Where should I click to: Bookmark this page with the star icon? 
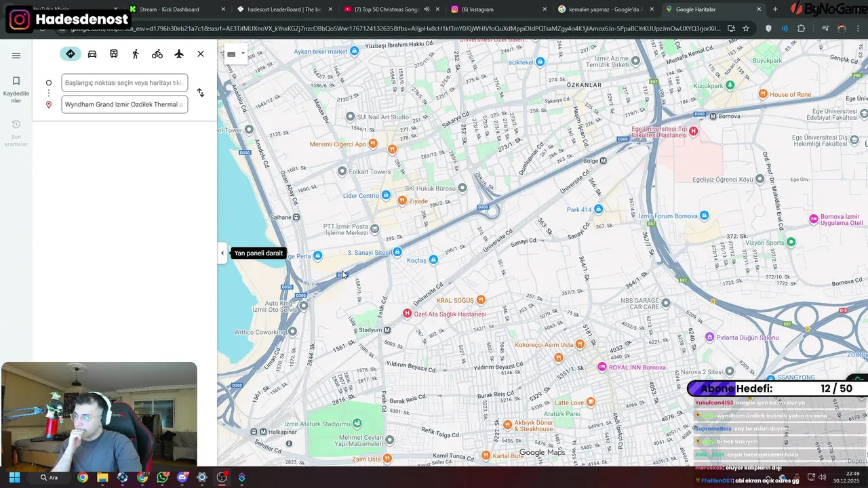tap(746, 28)
